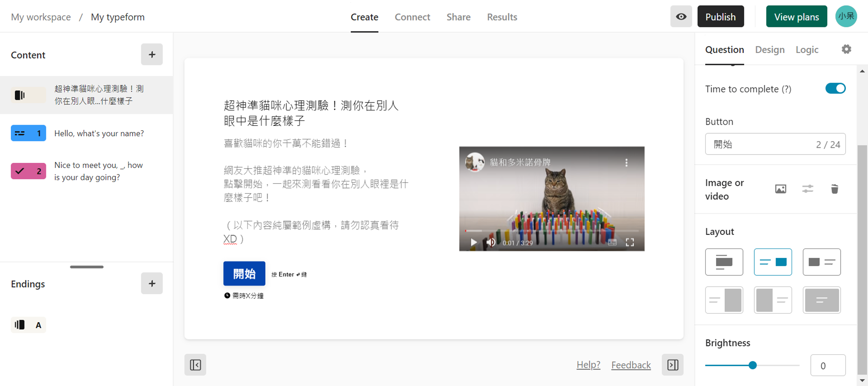
Task: Collapse the right sidebar panel
Action: [673, 365]
